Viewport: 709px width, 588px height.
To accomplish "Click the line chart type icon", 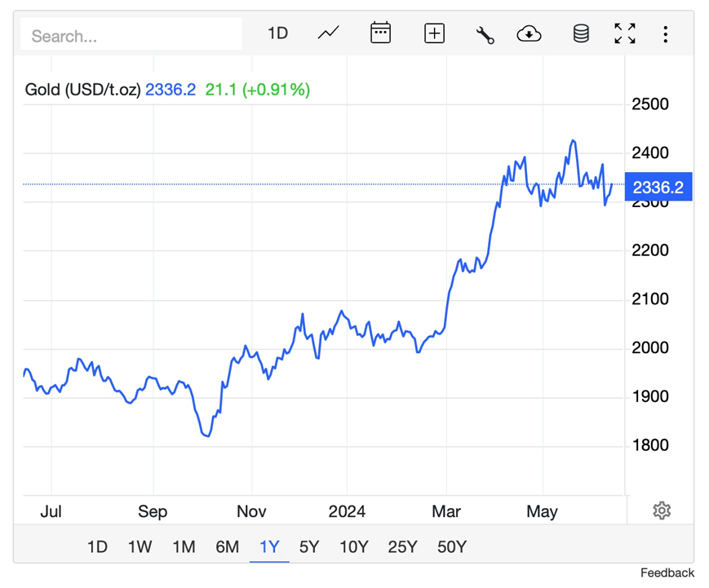I will point(329,33).
